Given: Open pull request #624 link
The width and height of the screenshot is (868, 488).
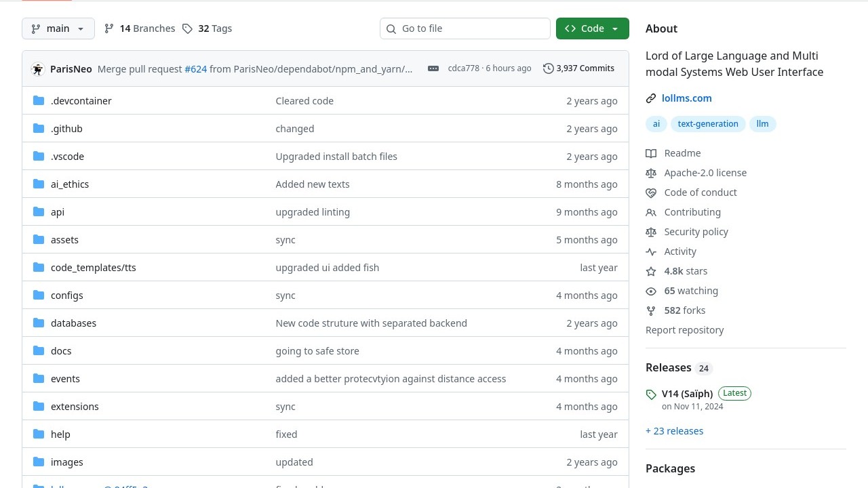Looking at the screenshot, I should coord(195,69).
